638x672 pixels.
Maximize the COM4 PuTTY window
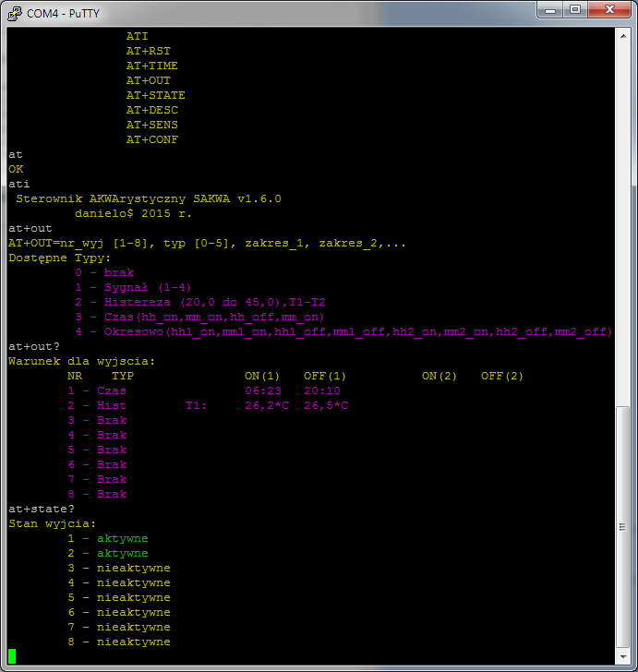pyautogui.click(x=575, y=10)
